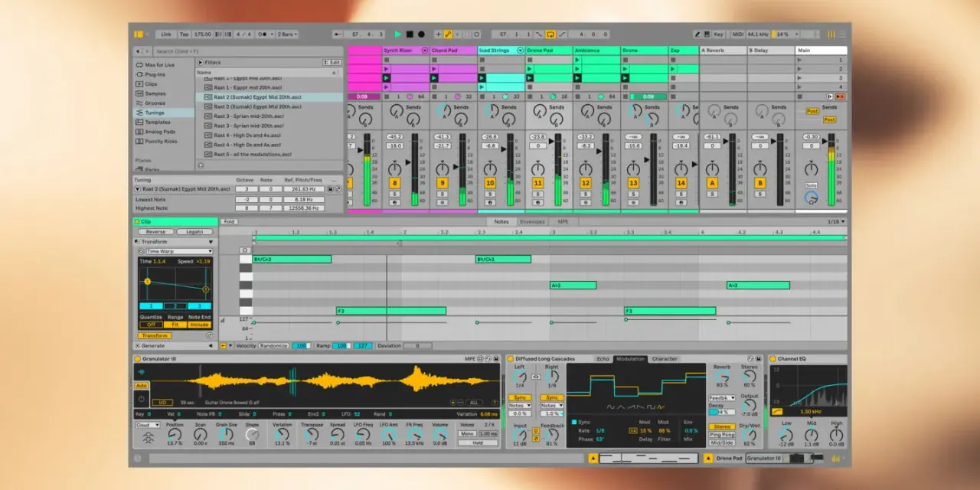Switch to the Notes tab

click(501, 222)
